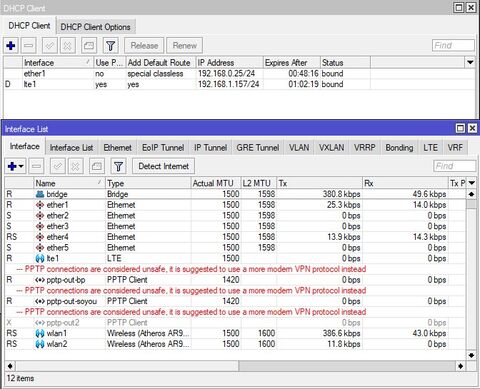Click the Find field in Interface List
This screenshot has width=480, height=389.
coord(454,166)
